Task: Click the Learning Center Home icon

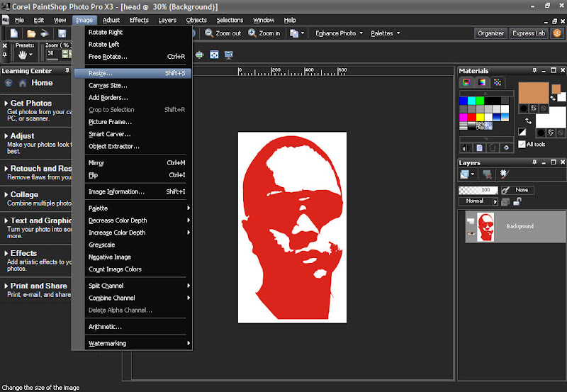Action: (x=23, y=83)
